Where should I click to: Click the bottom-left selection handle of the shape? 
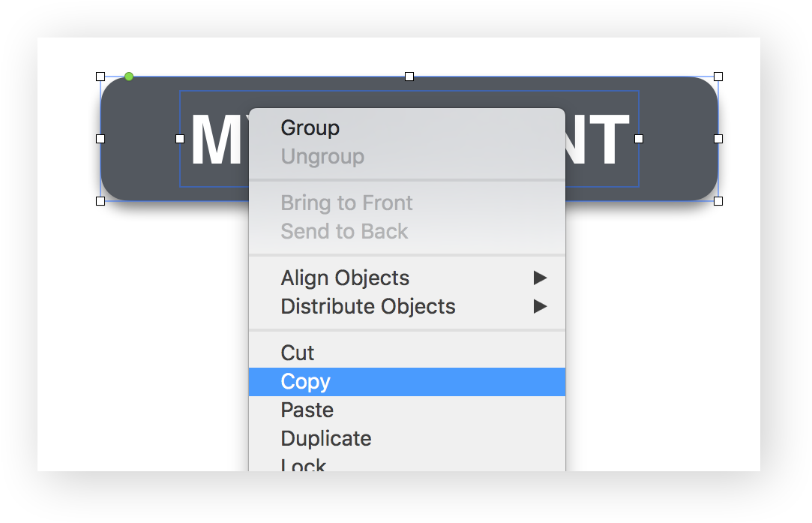pyautogui.click(x=100, y=201)
